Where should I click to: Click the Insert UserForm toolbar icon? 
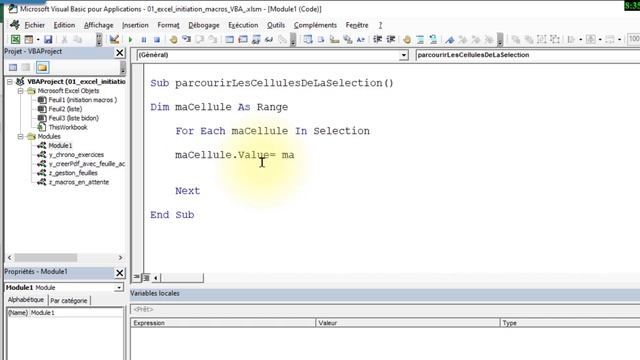29,39
